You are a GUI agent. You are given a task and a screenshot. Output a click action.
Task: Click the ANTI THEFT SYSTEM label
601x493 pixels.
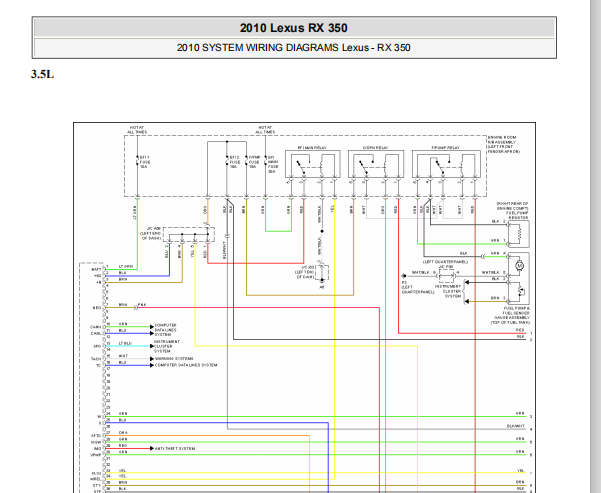[x=175, y=449]
